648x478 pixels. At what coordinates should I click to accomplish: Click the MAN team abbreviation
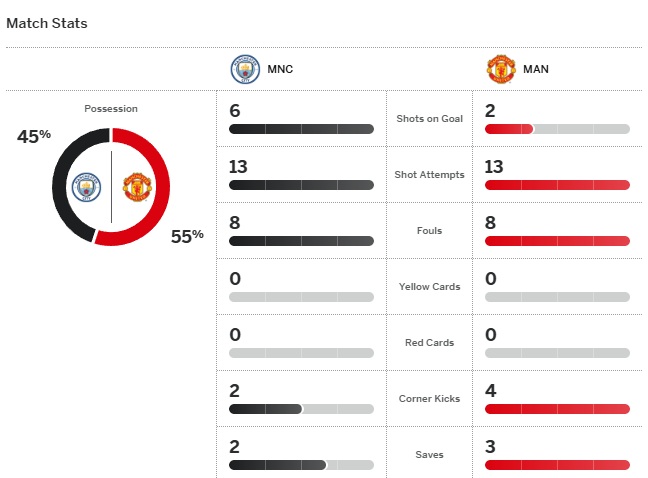click(x=536, y=69)
